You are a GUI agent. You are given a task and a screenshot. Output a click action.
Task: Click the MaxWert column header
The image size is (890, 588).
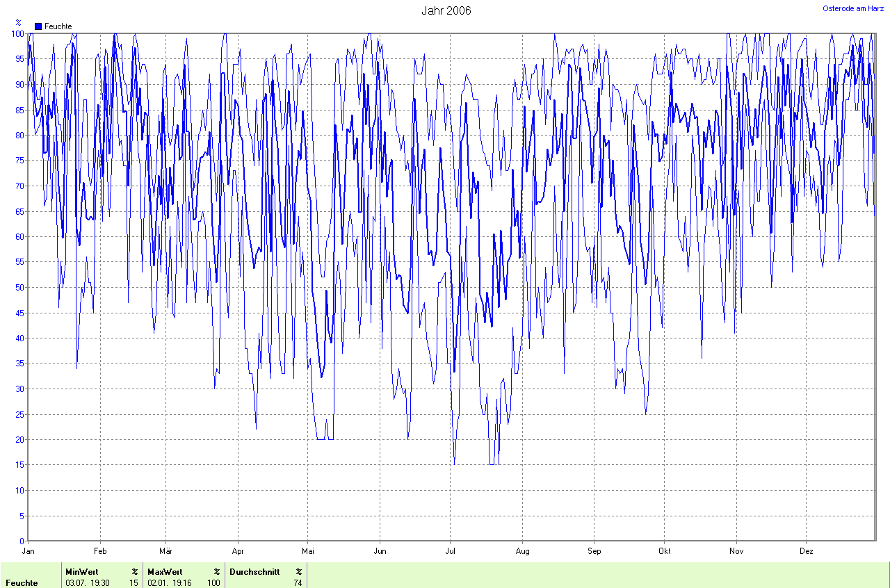pyautogui.click(x=164, y=572)
